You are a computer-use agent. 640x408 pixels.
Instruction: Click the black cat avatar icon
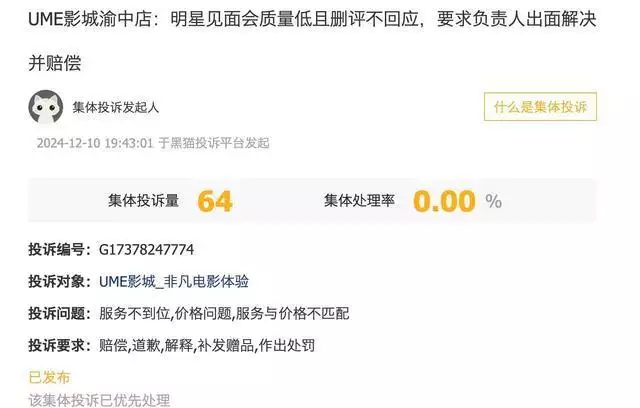(46, 107)
